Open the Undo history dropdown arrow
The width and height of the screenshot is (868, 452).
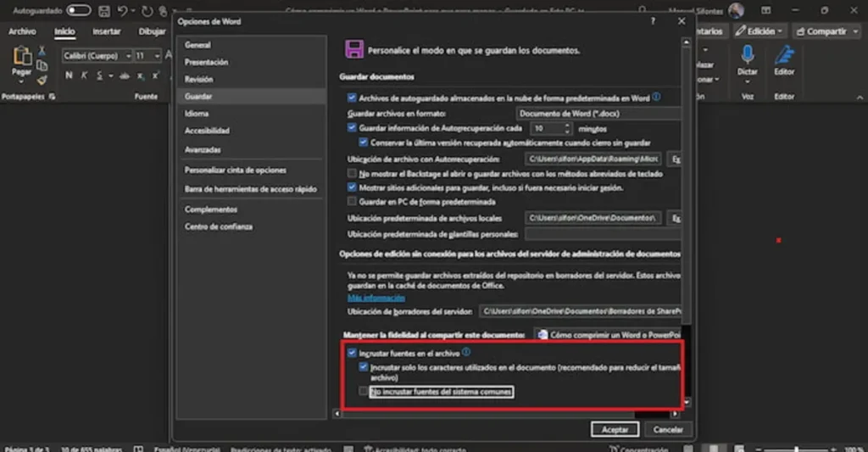coord(133,10)
